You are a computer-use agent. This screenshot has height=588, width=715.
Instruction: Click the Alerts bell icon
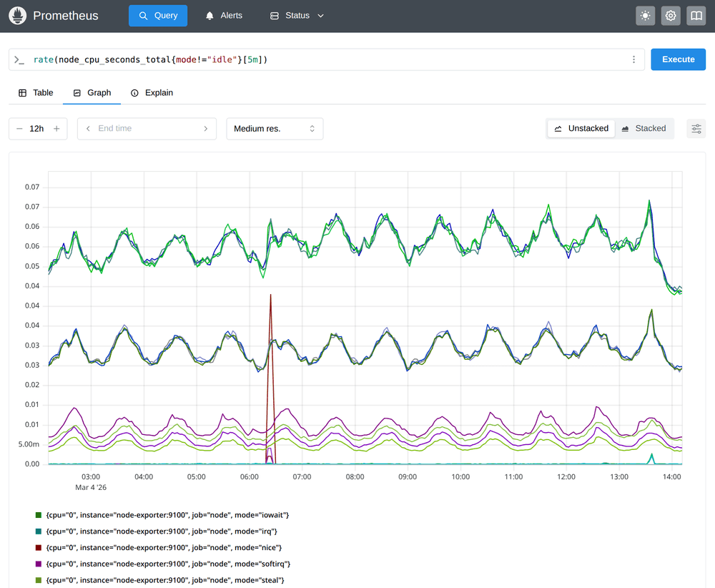[x=209, y=15]
